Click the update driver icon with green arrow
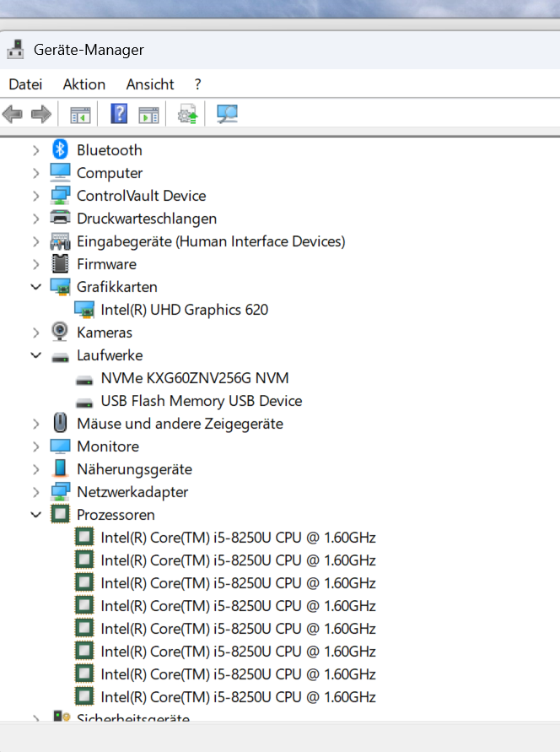The height and width of the screenshot is (752, 560). click(x=187, y=114)
